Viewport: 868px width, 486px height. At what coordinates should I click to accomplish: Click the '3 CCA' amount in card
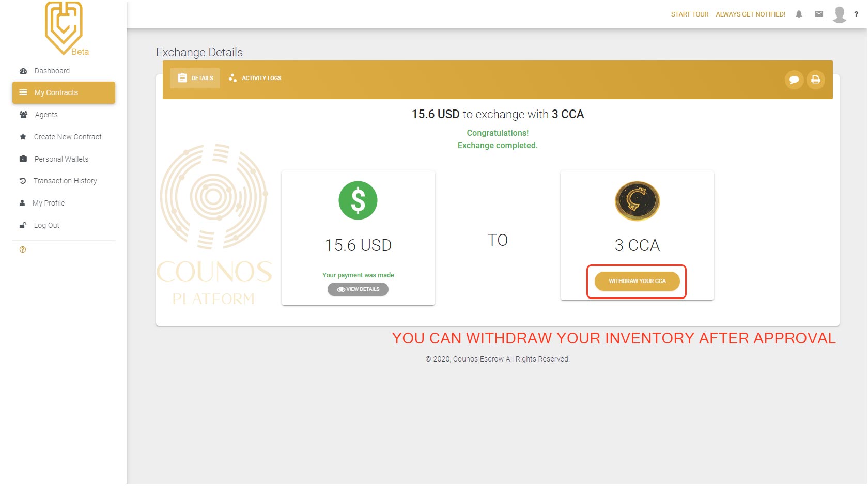[x=637, y=245]
